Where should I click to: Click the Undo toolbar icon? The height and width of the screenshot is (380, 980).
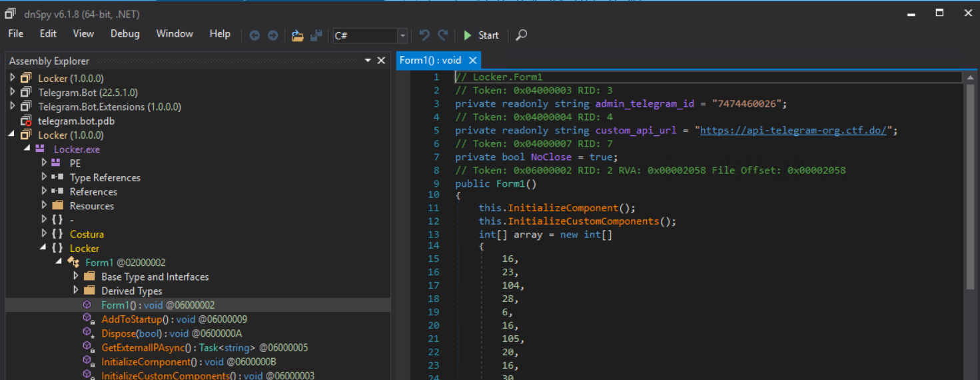(424, 35)
